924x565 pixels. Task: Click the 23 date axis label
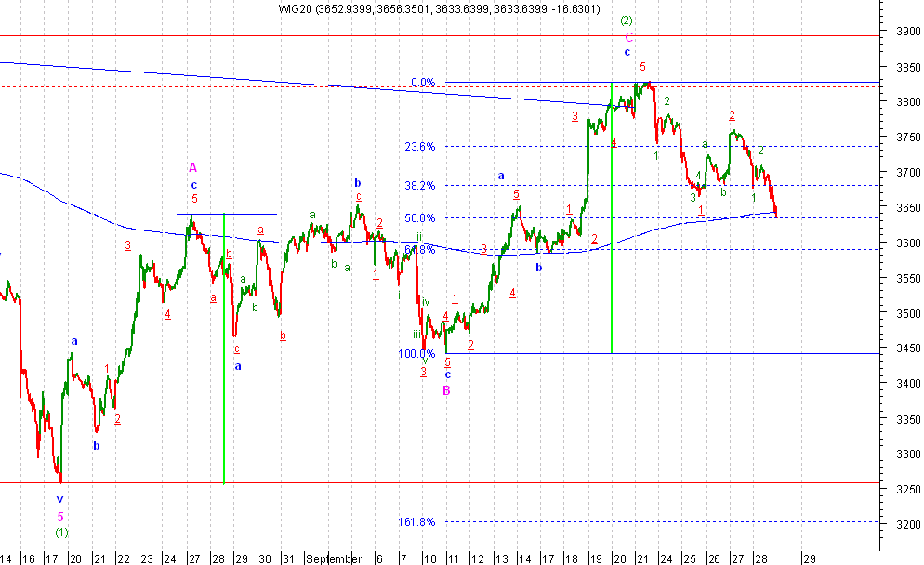147,558
